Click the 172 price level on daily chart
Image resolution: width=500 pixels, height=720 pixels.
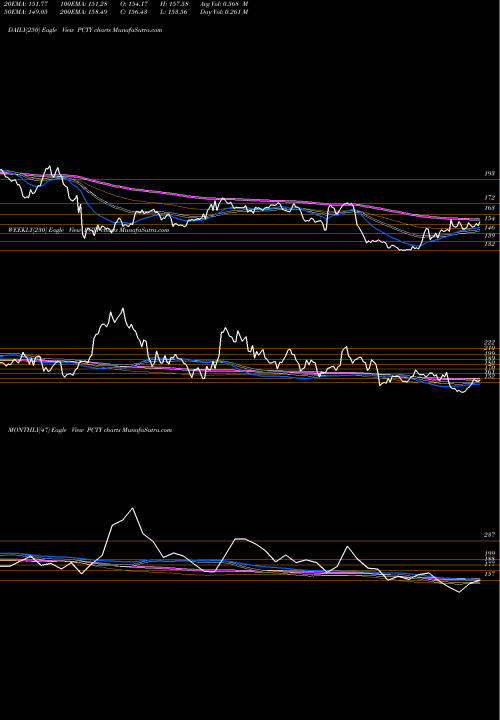[x=490, y=198]
